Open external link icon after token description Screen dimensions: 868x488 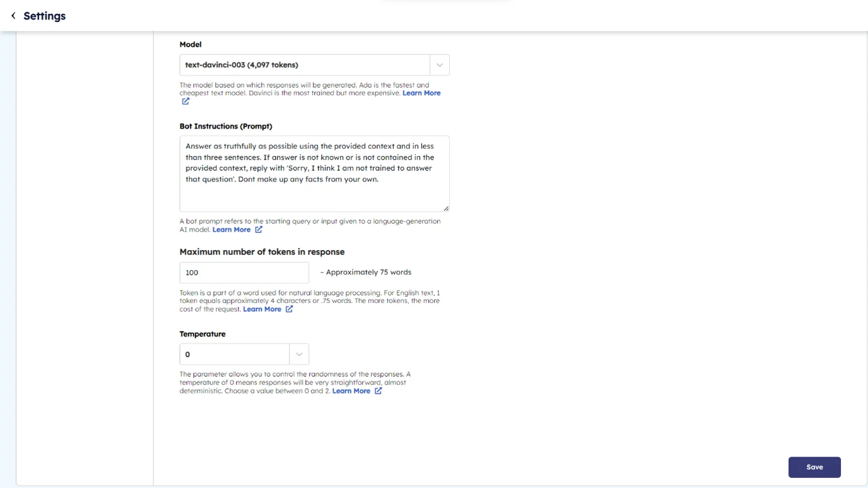pyautogui.click(x=289, y=309)
